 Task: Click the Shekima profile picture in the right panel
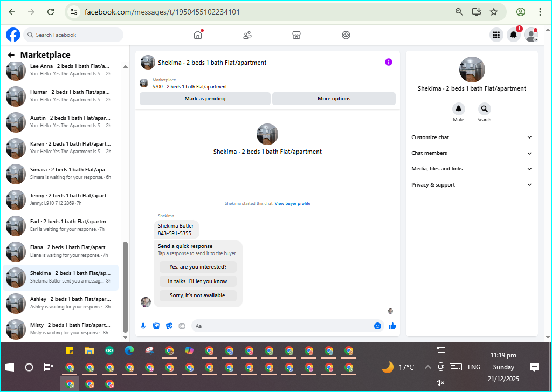pos(472,70)
